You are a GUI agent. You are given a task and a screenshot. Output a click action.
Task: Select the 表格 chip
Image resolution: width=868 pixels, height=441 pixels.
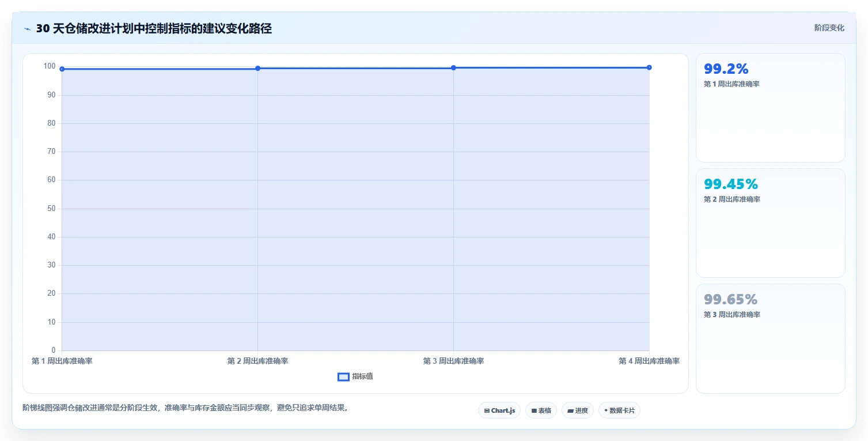[541, 410]
